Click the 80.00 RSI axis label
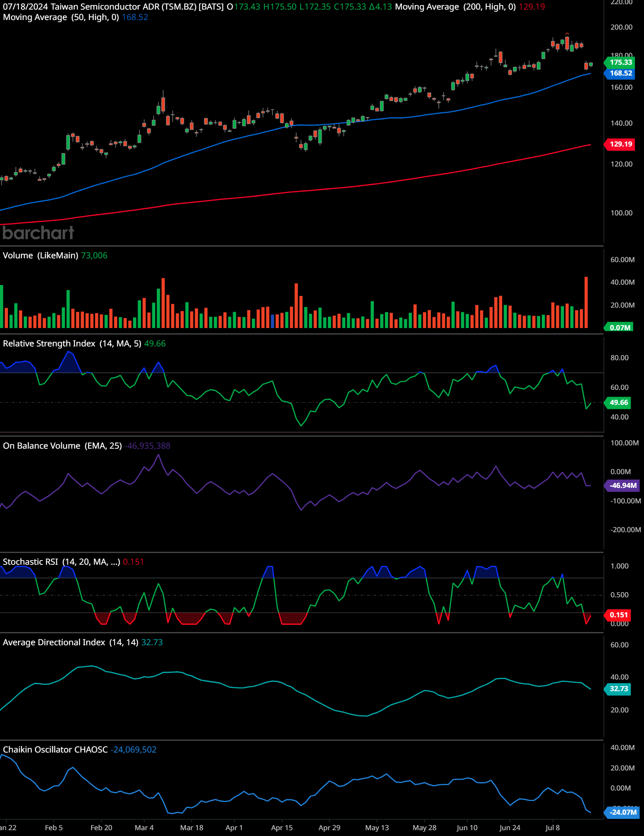 [619, 358]
